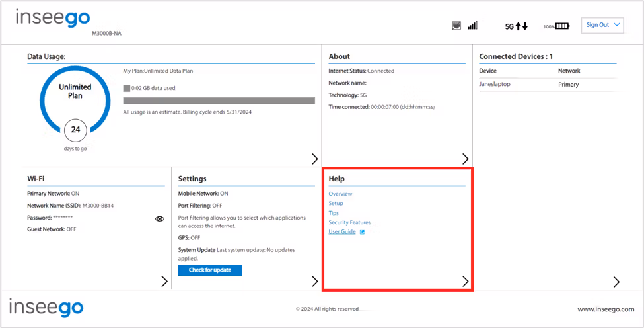
Task: Open the Help panel arrow
Action: pos(466,281)
